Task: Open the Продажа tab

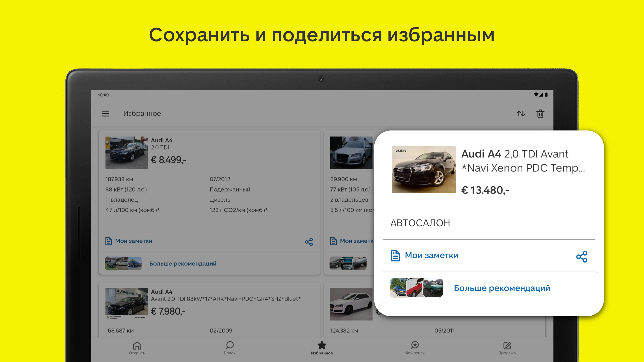Action: pyautogui.click(x=507, y=348)
